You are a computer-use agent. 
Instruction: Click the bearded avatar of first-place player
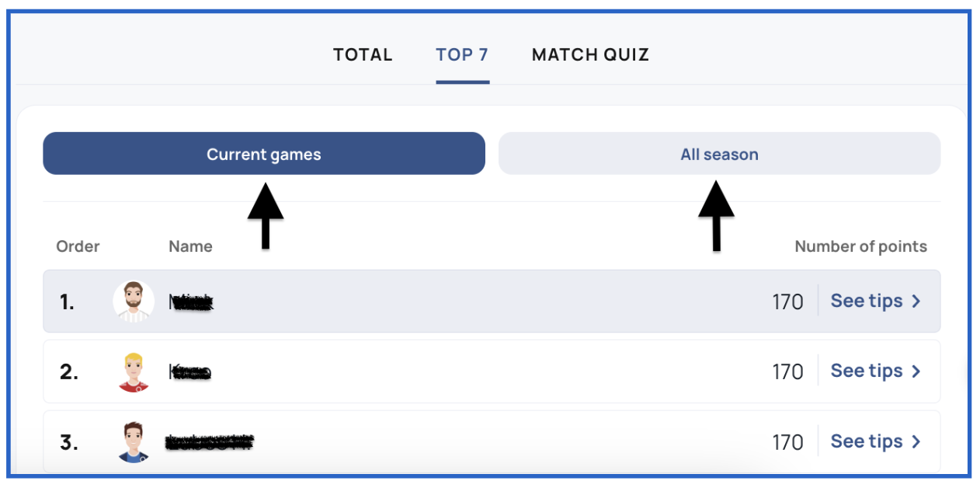click(x=134, y=301)
